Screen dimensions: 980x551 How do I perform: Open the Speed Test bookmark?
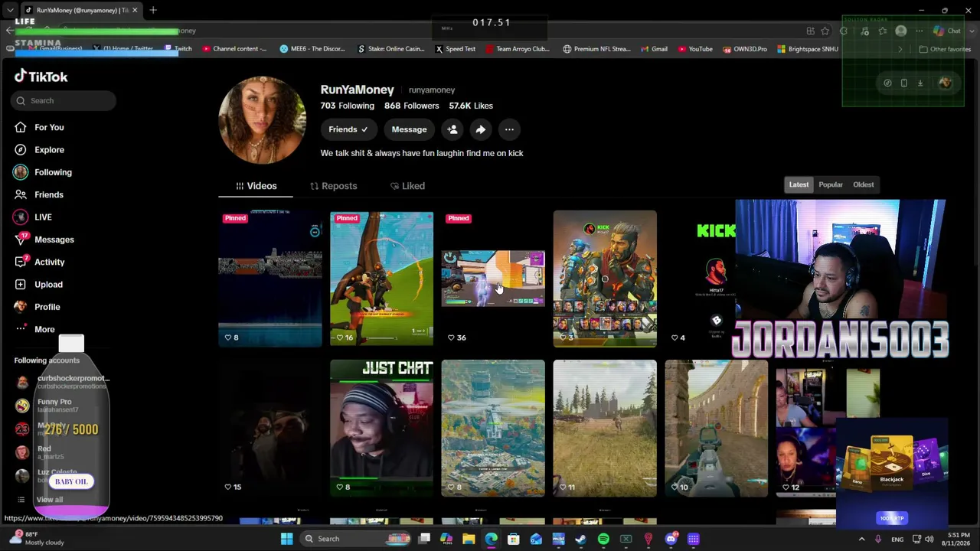pos(456,49)
